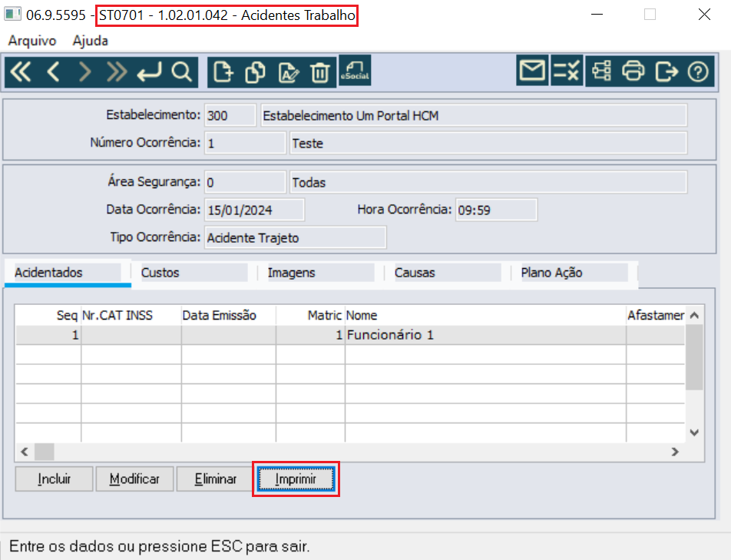Click the go-to record return arrow icon
The height and width of the screenshot is (560, 731).
click(x=149, y=72)
